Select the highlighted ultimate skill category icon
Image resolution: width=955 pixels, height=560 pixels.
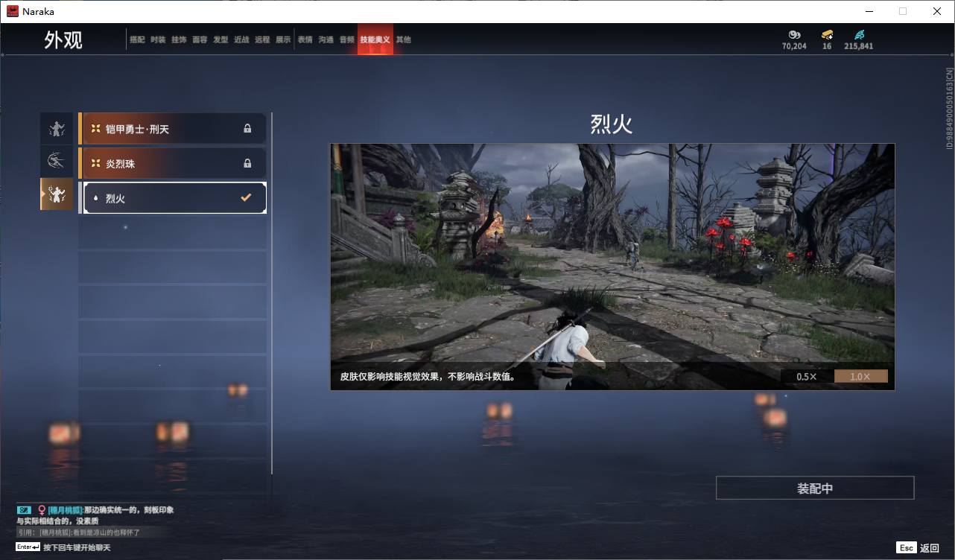coord(57,194)
